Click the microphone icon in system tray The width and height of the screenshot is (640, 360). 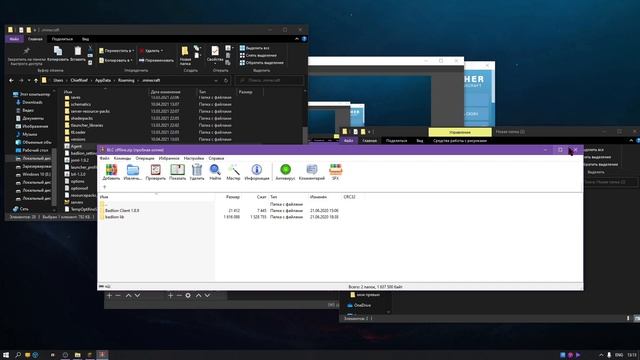pyautogui.click(x=609, y=355)
